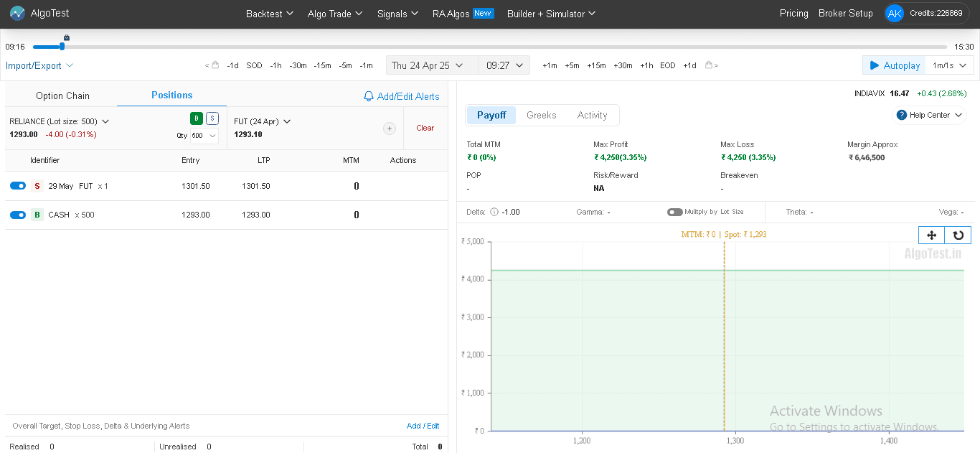Jump forward with +15m time step
980x453 pixels.
tap(596, 65)
